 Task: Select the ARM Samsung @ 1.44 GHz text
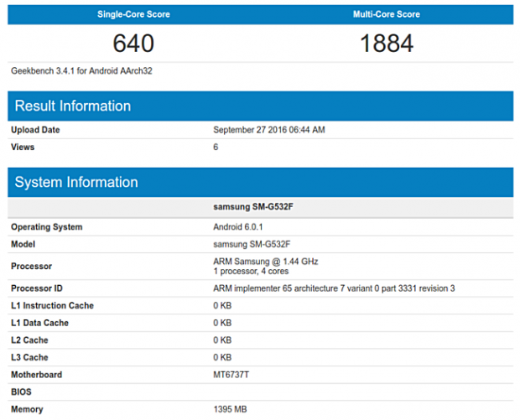(x=267, y=262)
